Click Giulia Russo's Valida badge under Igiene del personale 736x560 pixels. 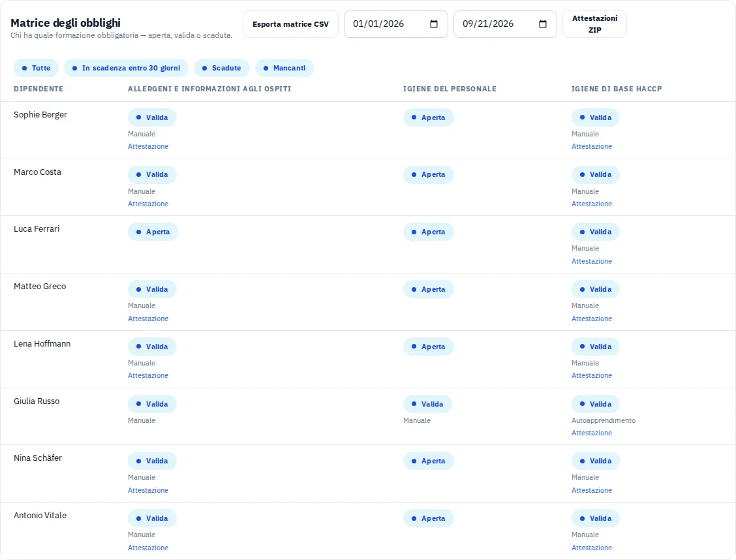427,404
